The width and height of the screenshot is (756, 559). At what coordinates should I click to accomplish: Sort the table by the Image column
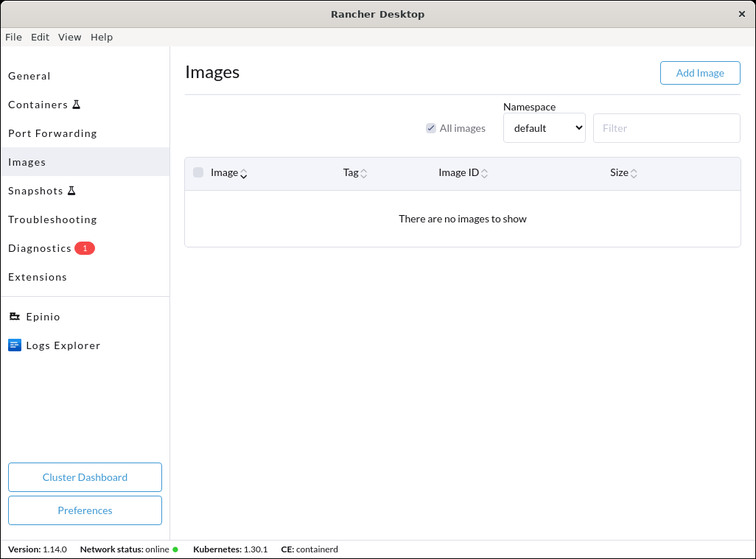point(229,173)
